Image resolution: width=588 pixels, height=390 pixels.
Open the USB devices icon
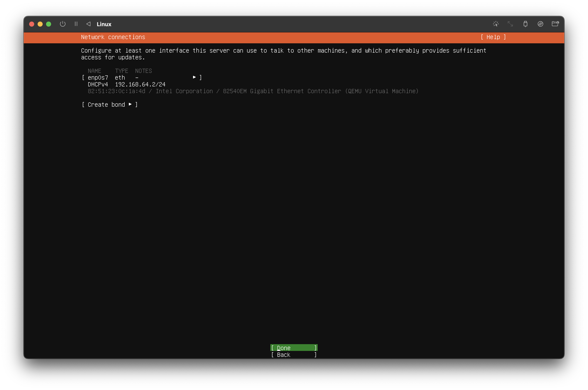[525, 24]
